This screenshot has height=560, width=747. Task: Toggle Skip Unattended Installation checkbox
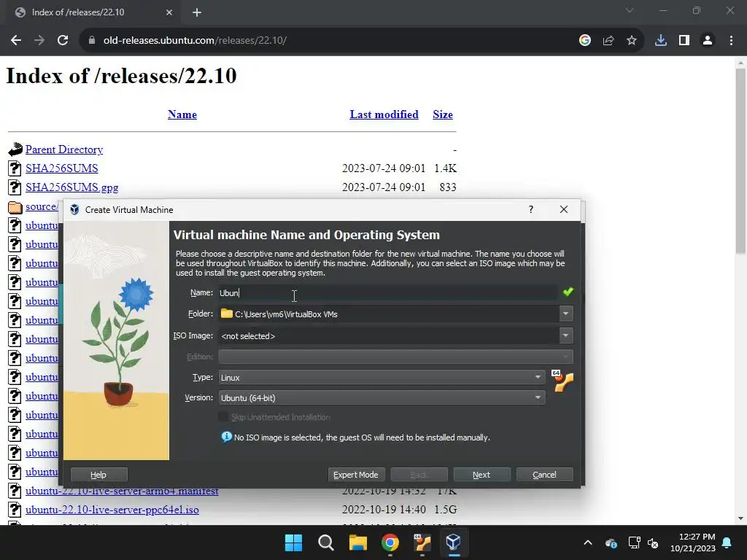(223, 416)
